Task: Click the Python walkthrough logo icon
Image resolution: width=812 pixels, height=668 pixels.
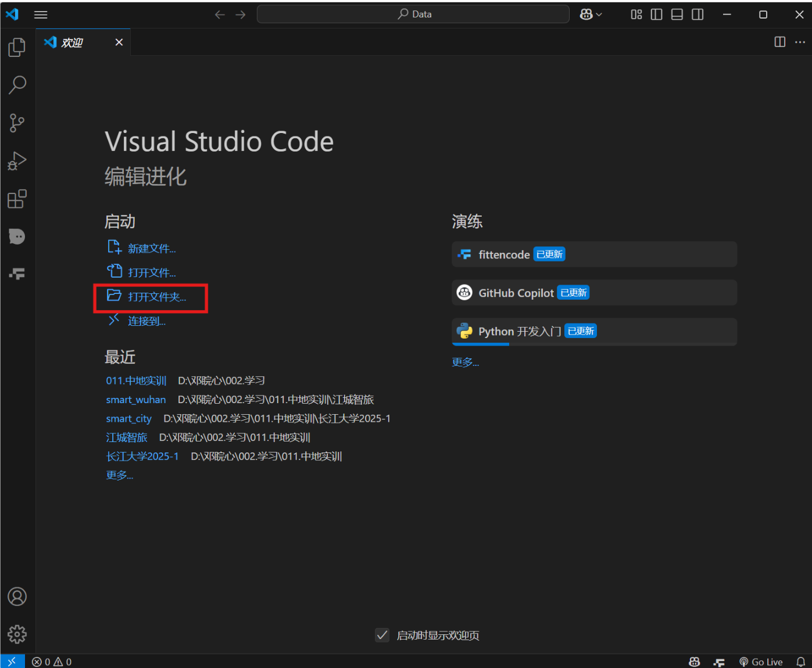Action: tap(465, 331)
